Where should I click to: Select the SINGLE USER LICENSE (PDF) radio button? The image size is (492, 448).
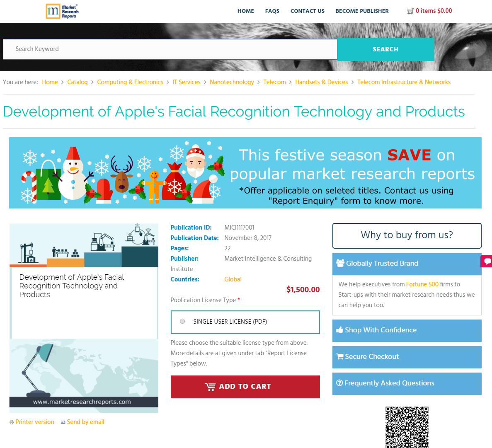click(x=182, y=321)
